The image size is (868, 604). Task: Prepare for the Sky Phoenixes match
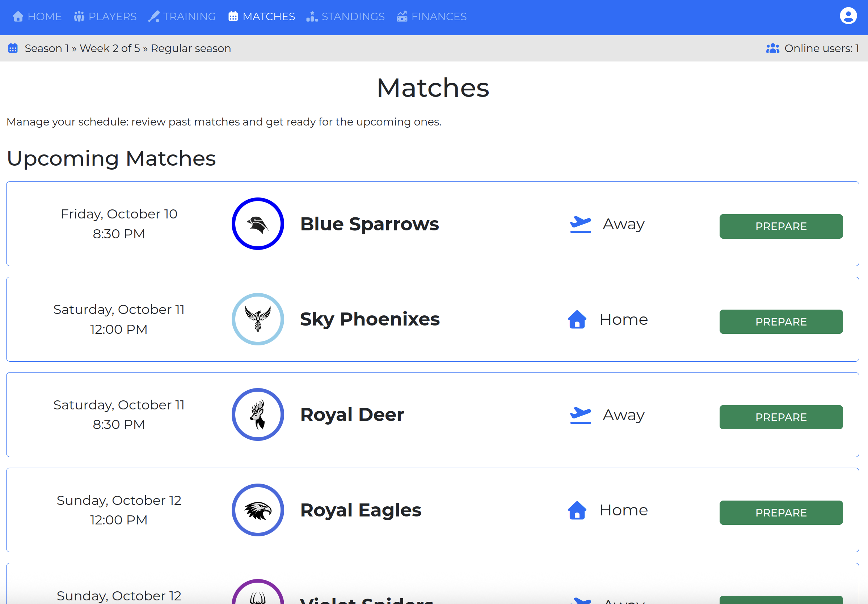[781, 322]
